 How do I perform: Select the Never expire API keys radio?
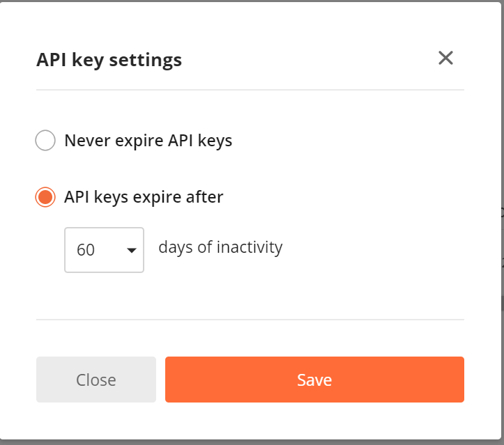45,140
